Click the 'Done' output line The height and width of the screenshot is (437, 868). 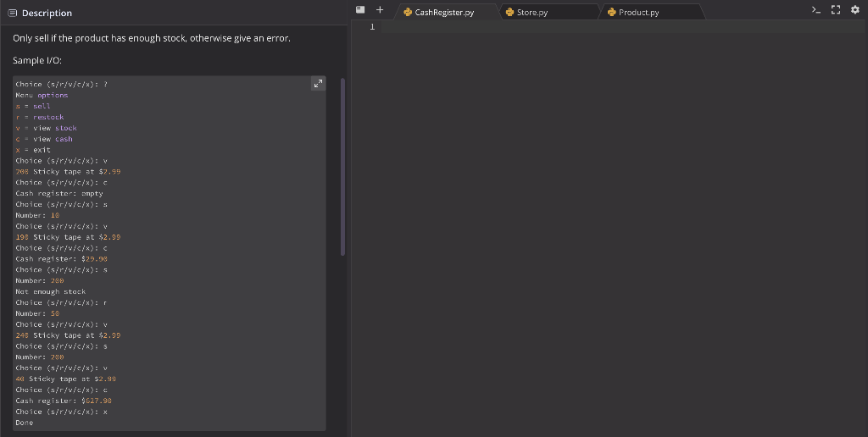pos(25,423)
